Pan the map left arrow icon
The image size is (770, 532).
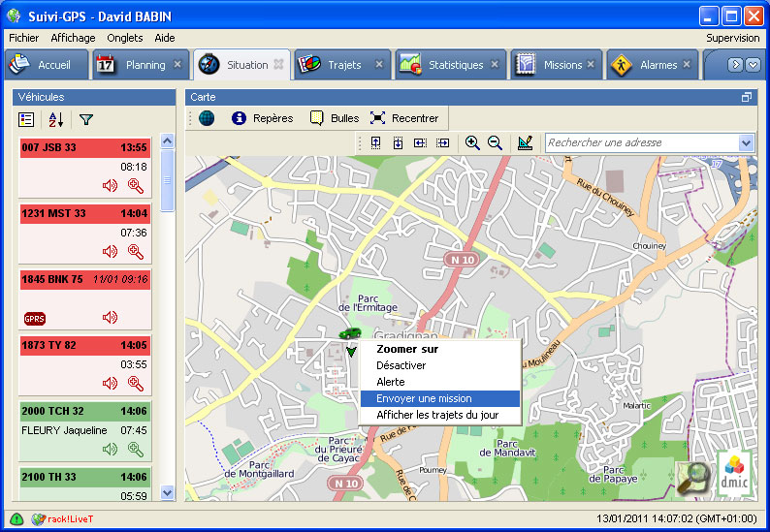(x=420, y=142)
